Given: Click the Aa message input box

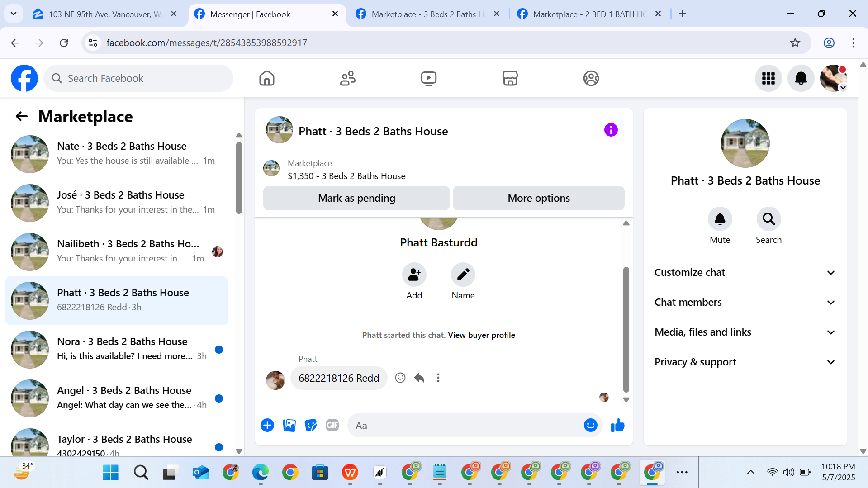Looking at the screenshot, I should (466, 425).
